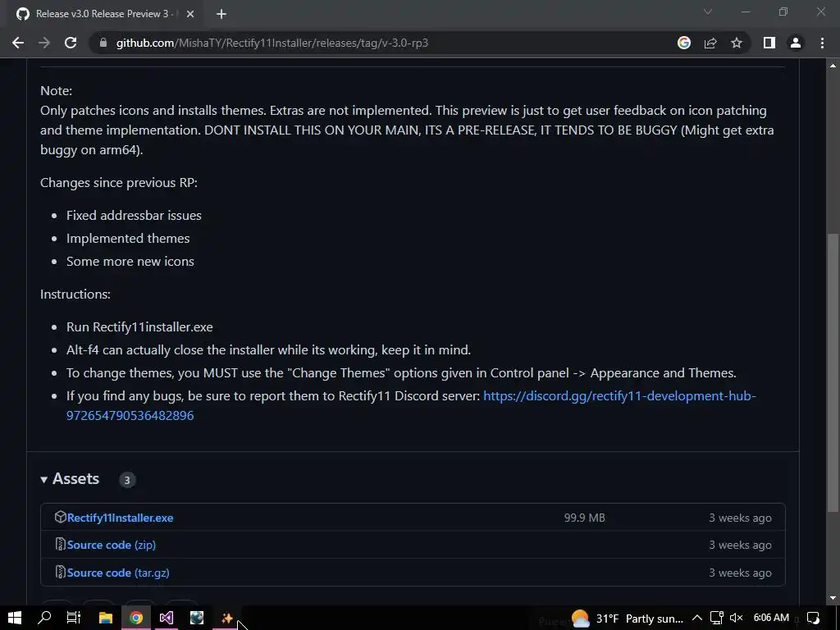
Task: Click the scrollbar up arrow
Action: [x=833, y=66]
